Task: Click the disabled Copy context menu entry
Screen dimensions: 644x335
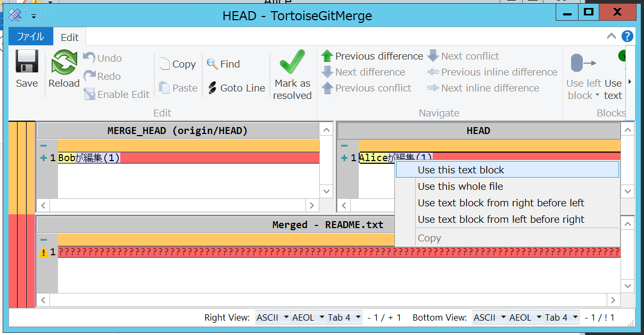Action: (x=507, y=238)
